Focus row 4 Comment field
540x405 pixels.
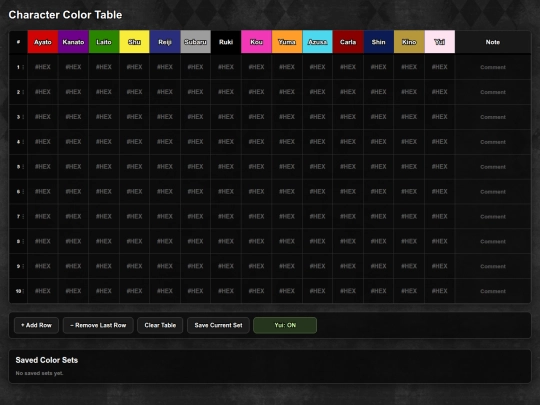pyautogui.click(x=493, y=142)
